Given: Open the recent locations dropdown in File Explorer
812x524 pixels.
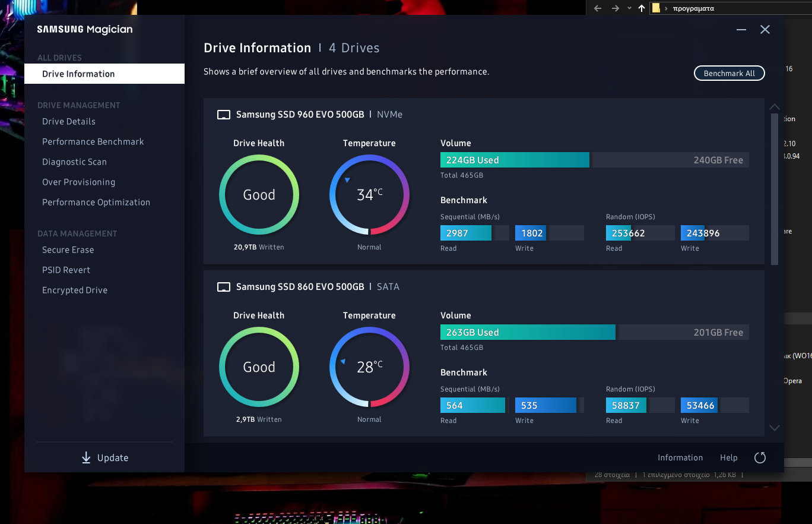Looking at the screenshot, I should (x=629, y=8).
